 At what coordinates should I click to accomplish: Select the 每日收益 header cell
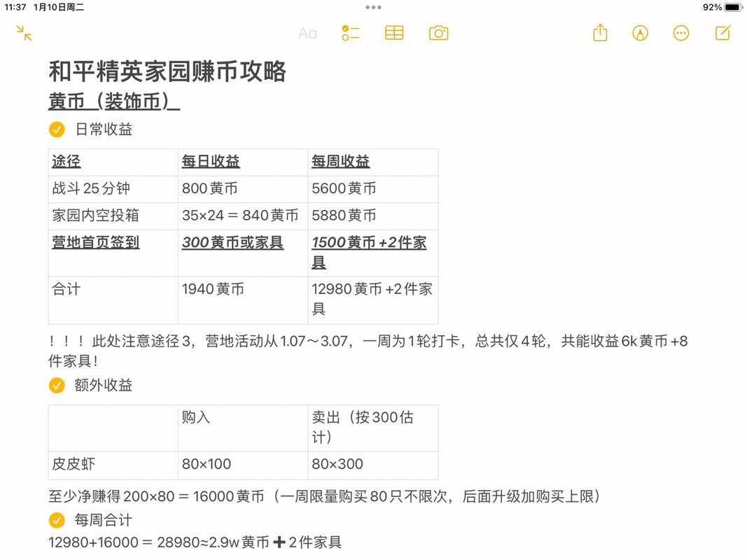tap(243, 162)
